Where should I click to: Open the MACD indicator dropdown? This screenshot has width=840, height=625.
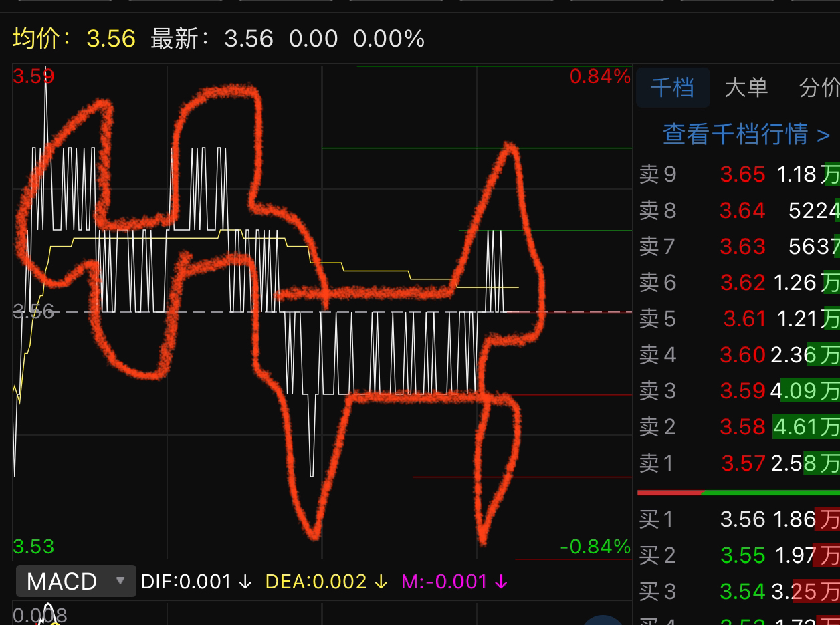click(x=76, y=581)
